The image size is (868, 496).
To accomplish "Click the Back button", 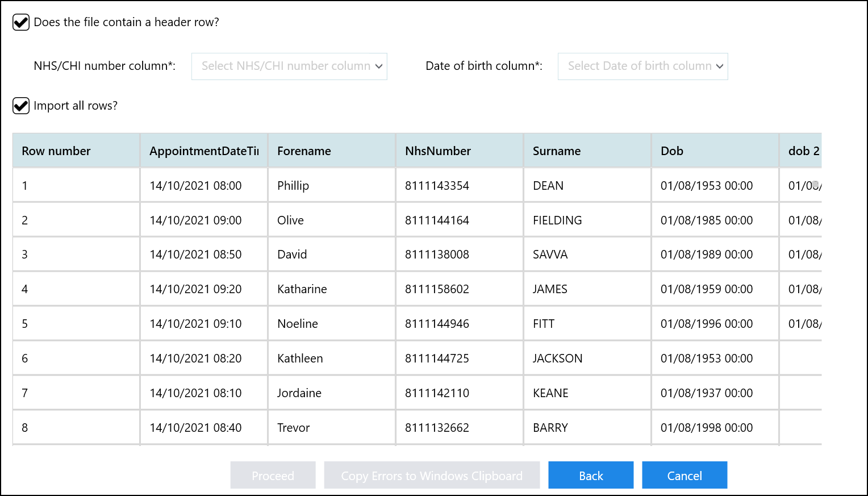I will click(x=590, y=476).
